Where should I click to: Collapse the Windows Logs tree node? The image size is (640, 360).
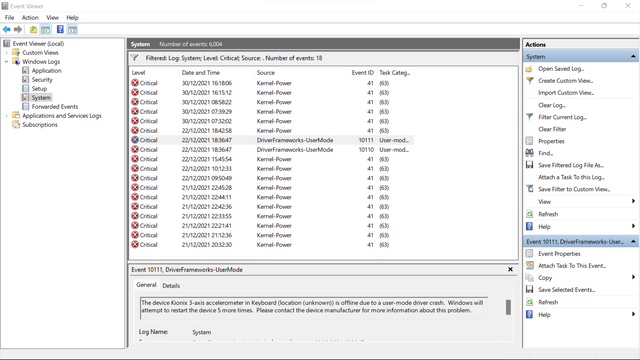pyautogui.click(x=6, y=62)
